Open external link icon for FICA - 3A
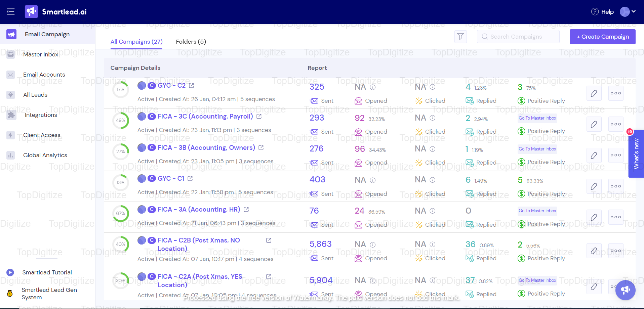 pyautogui.click(x=246, y=210)
